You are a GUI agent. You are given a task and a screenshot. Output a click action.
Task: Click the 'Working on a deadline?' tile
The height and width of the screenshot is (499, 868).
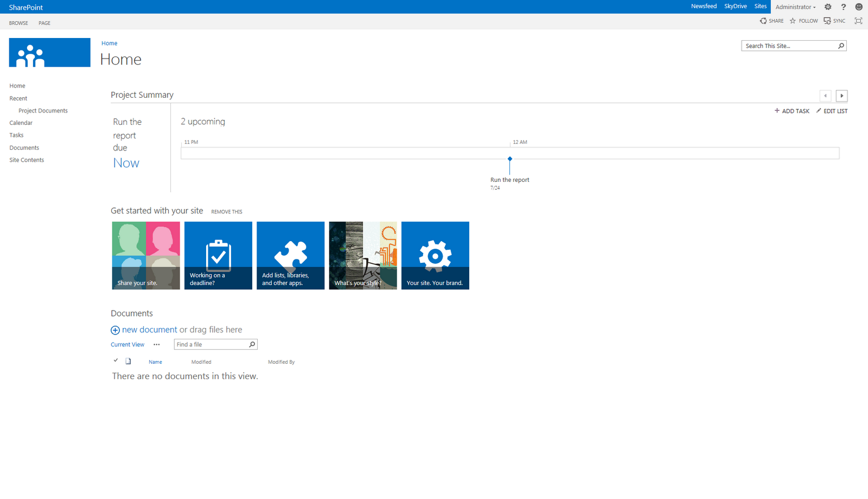218,255
